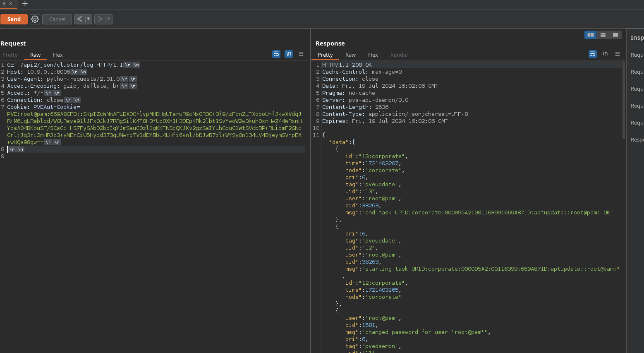Select side-by-side layout view
The image size is (644, 353).
coord(591,35)
